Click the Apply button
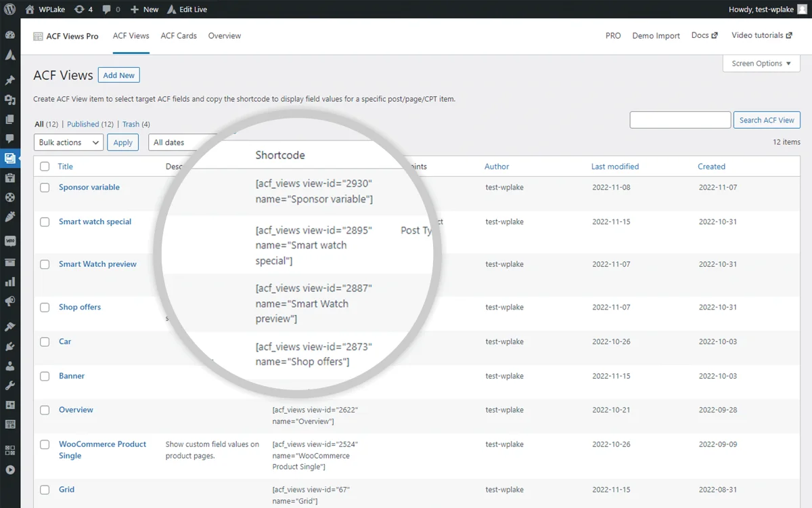This screenshot has width=812, height=508. click(123, 142)
